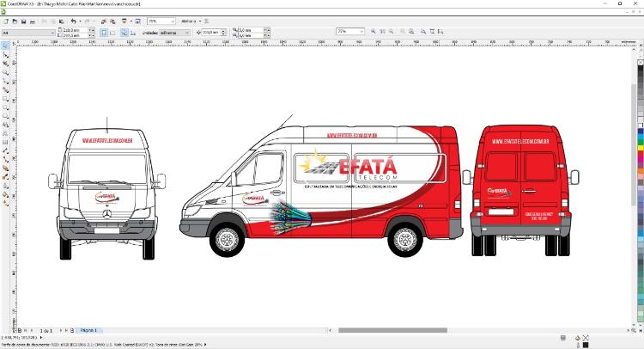644x349 pixels.
Task: Select the Página 1 page tab
Action: coord(88,330)
